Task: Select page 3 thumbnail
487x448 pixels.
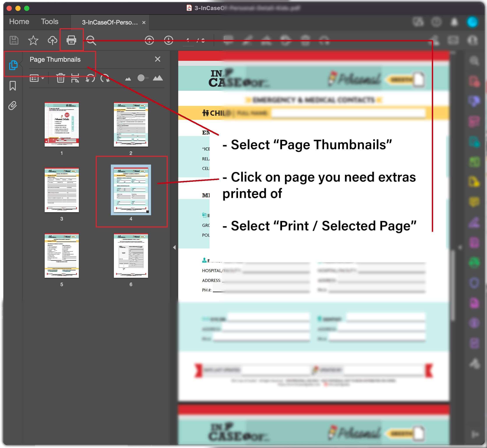Action: (x=62, y=190)
